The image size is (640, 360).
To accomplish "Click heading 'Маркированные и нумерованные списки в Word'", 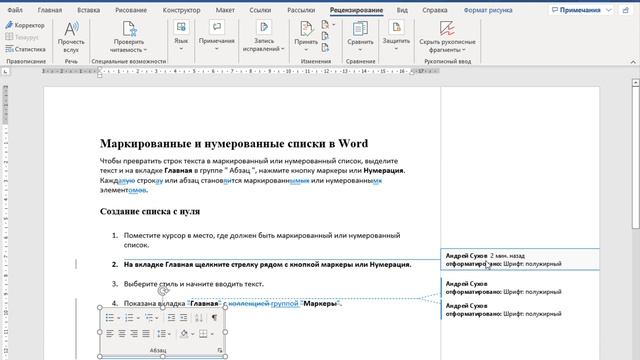I will 234,143.
